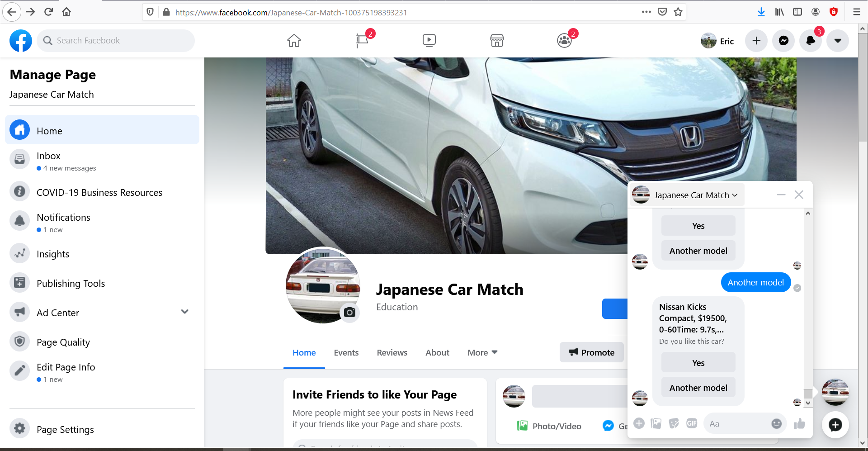Viewport: 868px width, 451px height.
Task: Click upper Another model quick reply
Action: click(x=698, y=251)
